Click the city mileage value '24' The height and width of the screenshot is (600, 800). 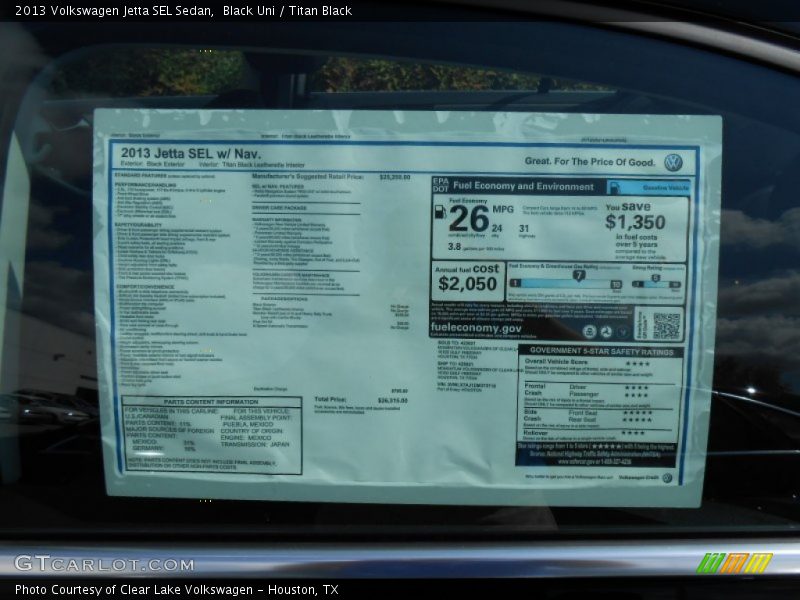496,228
